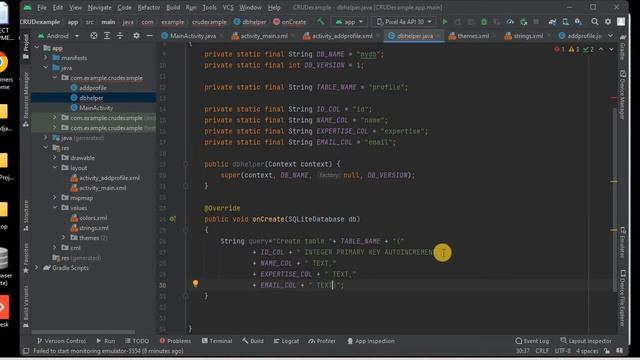The width and height of the screenshot is (640, 360).
Task: Open Search Everywhere magnifier icon
Action: point(595,22)
